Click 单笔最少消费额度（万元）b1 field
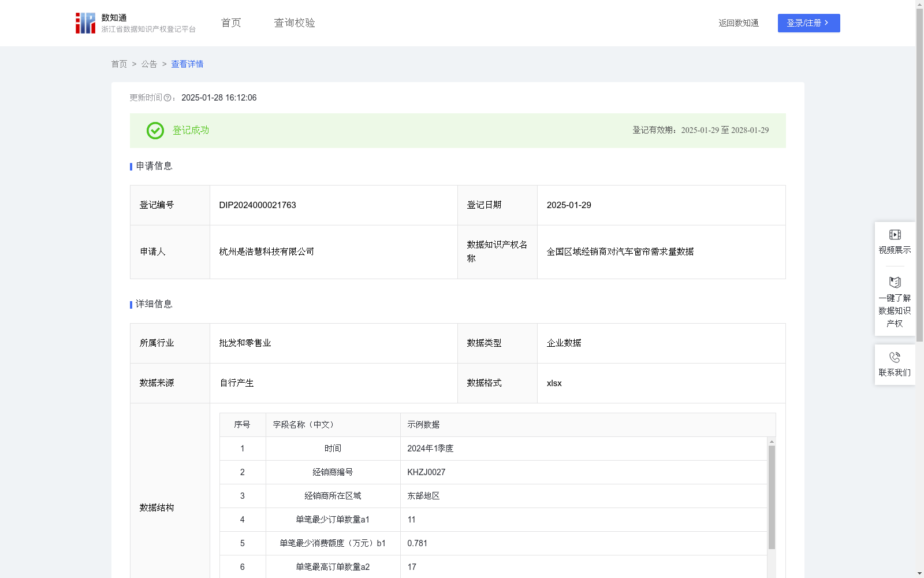This screenshot has width=924, height=578. 333,543
